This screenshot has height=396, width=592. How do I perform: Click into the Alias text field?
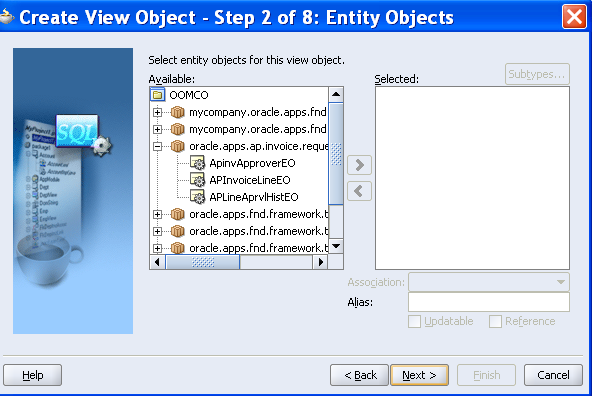[x=489, y=302]
